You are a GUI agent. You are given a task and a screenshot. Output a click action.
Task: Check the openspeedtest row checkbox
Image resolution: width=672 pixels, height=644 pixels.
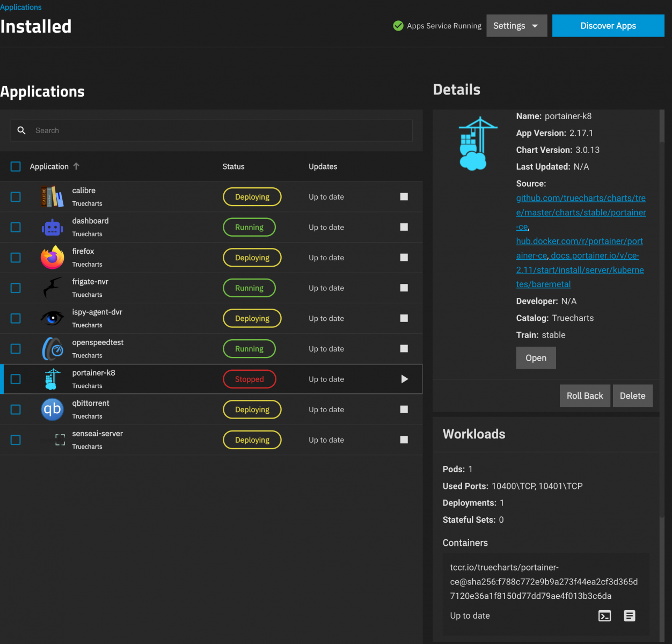click(16, 349)
